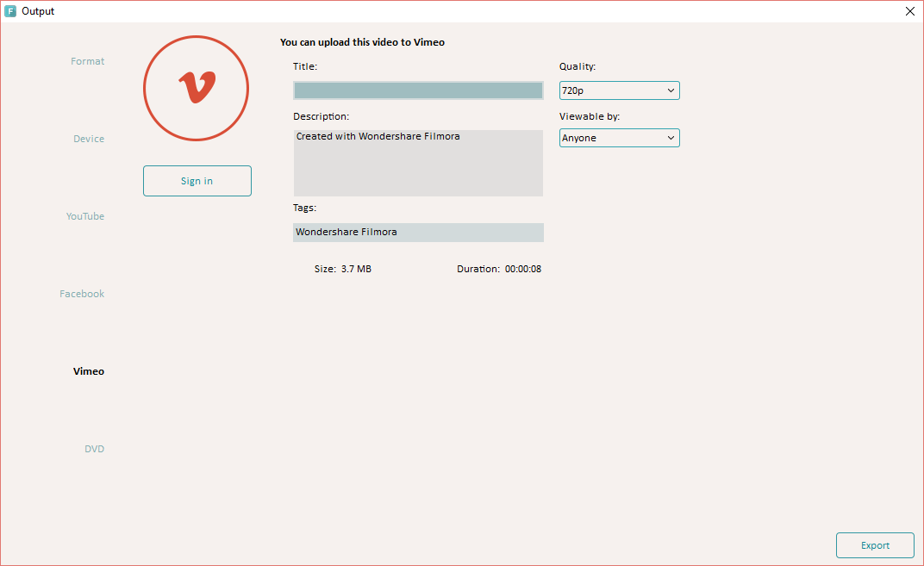Click the Filmora icon in title bar

(10, 11)
